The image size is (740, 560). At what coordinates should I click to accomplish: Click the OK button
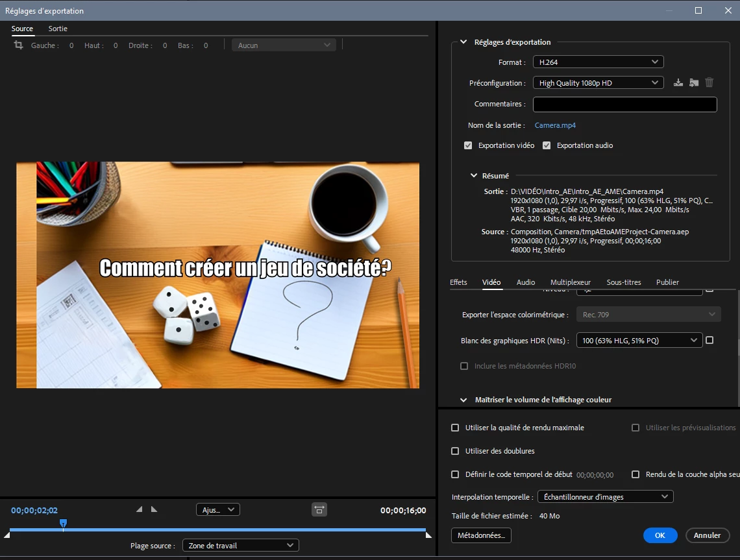pyautogui.click(x=660, y=535)
